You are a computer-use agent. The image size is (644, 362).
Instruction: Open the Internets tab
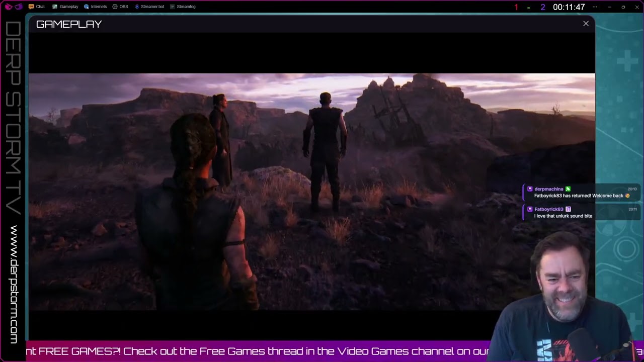[95, 7]
